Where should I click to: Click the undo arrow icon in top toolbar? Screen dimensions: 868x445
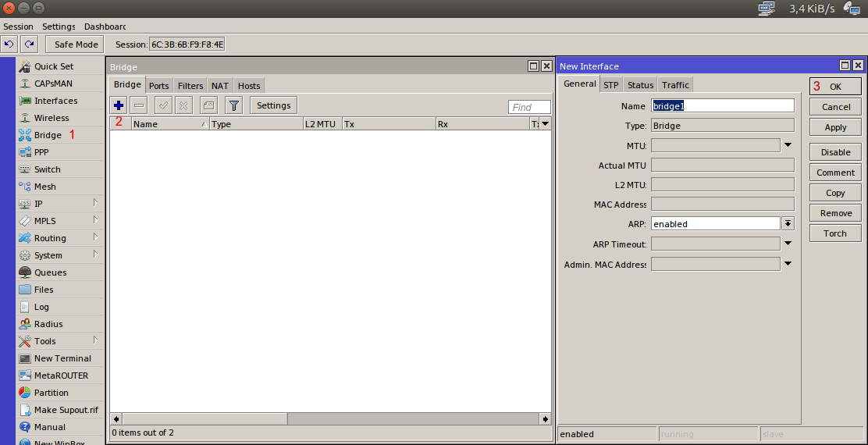9,44
